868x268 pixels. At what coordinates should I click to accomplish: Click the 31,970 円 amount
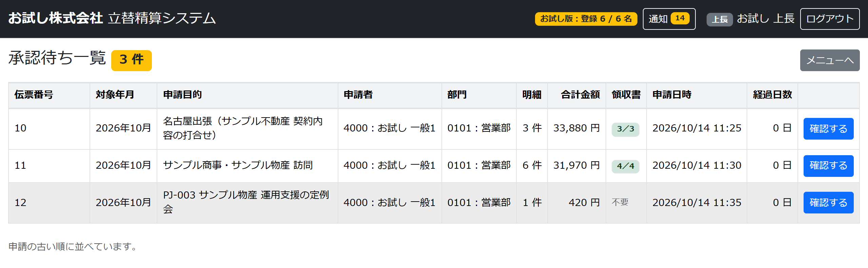[577, 165]
